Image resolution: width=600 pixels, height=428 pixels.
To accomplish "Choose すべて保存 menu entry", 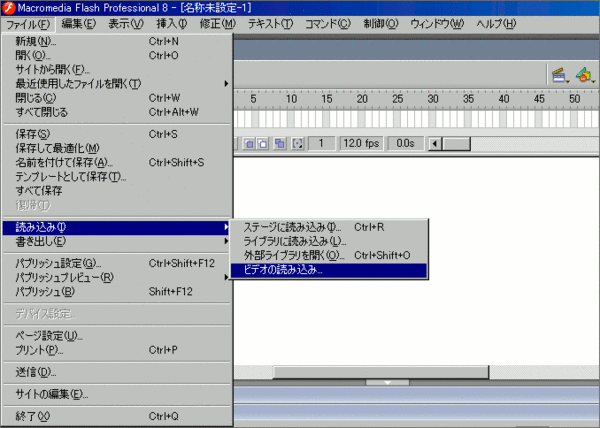I will coord(117,191).
